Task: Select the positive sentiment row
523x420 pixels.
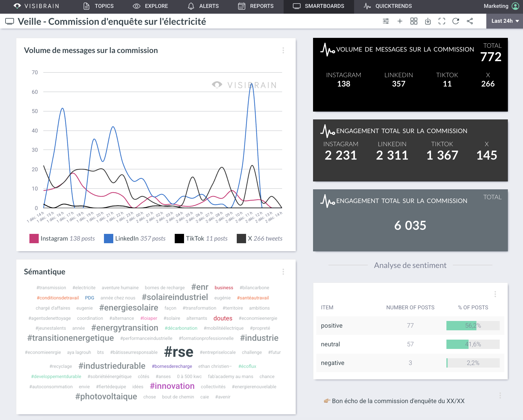Action: [x=410, y=326]
